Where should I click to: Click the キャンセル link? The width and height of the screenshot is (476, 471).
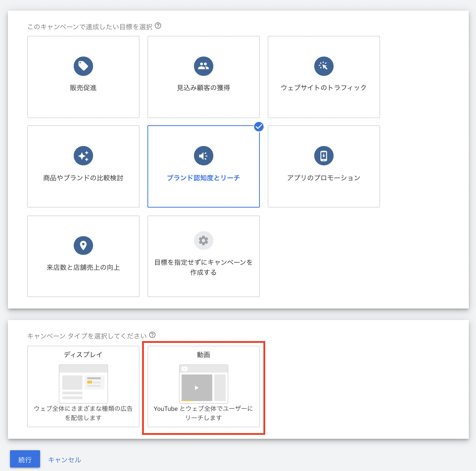(x=65, y=460)
